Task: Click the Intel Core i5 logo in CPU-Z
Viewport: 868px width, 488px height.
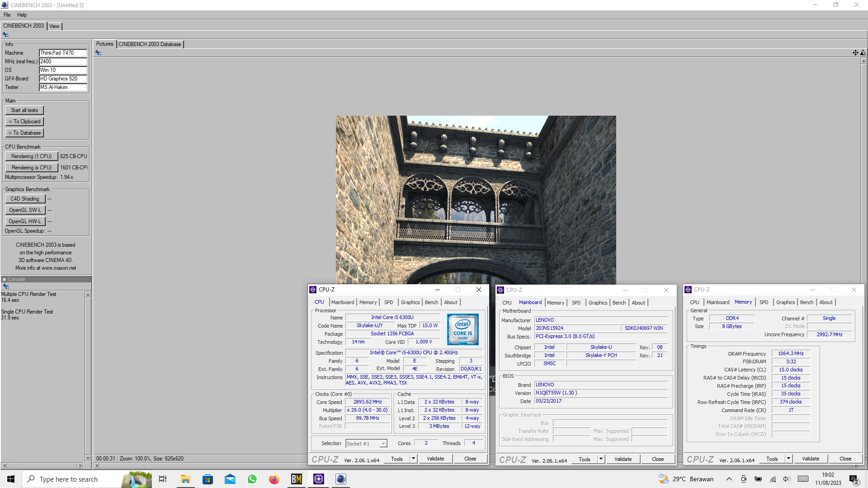Action: (462, 330)
